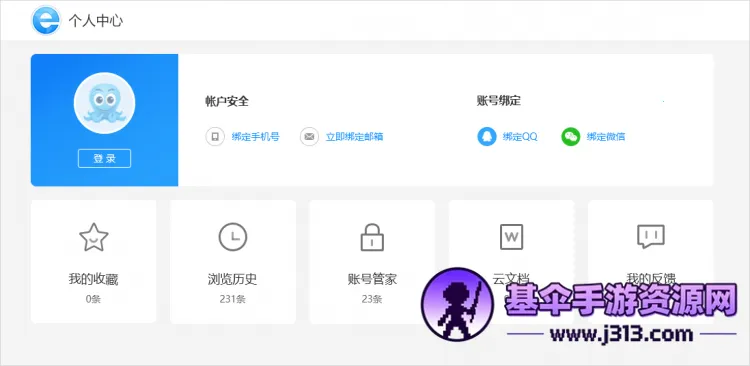
Task: Click the W document icon of 云文档
Action: pos(511,237)
